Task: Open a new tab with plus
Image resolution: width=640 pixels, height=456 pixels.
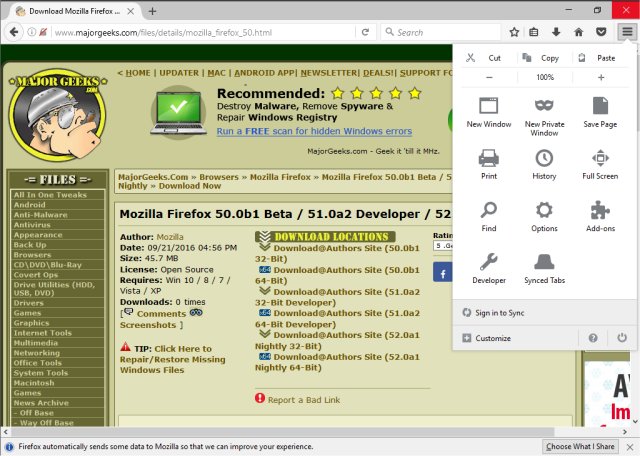Action: pyautogui.click(x=152, y=11)
